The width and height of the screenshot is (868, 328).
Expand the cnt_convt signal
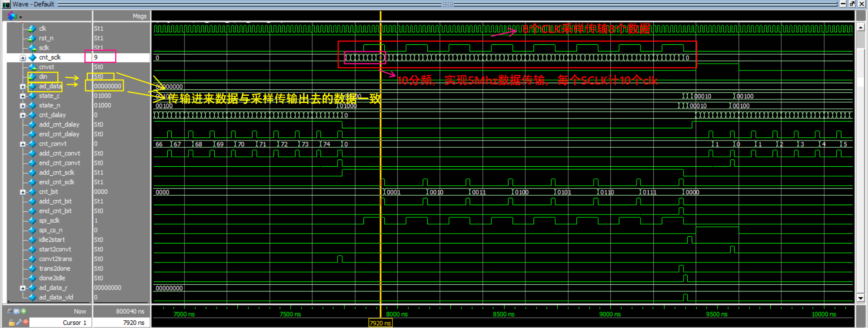click(23, 144)
